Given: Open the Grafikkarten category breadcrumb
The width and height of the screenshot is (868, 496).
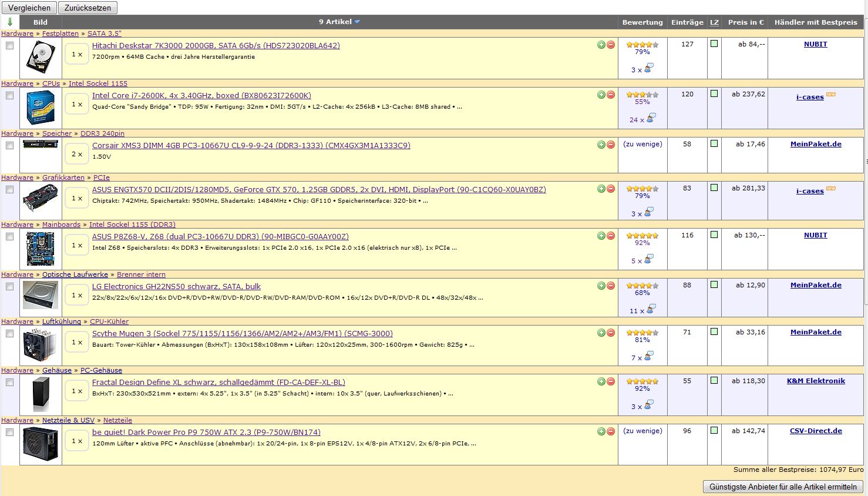Looking at the screenshot, I should click(63, 177).
